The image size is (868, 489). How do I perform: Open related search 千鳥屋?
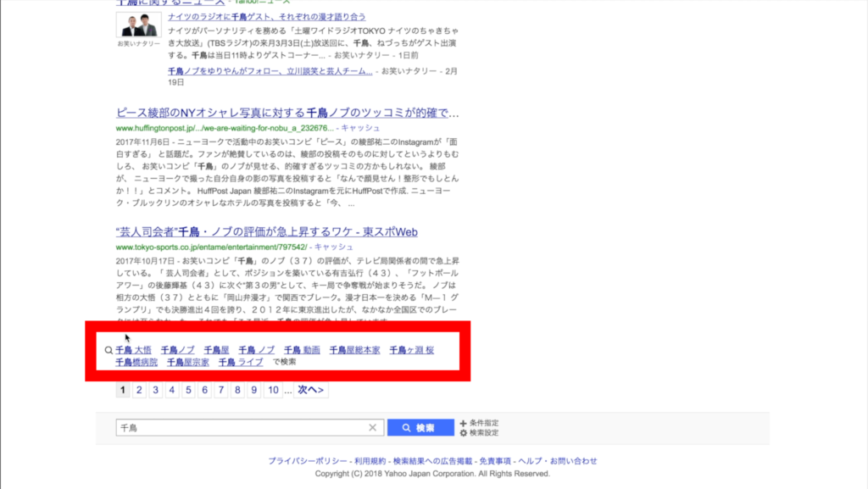(x=216, y=350)
